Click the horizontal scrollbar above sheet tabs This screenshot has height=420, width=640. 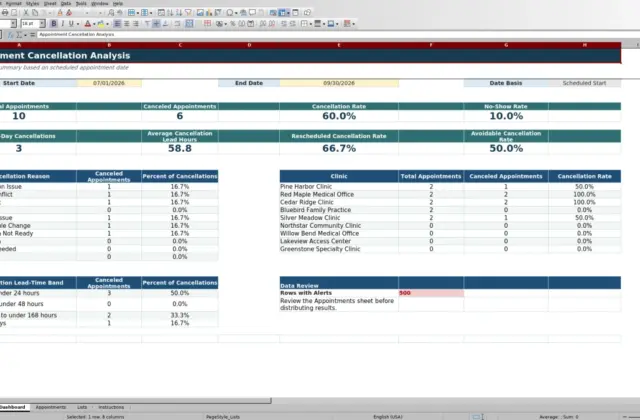click(x=135, y=401)
